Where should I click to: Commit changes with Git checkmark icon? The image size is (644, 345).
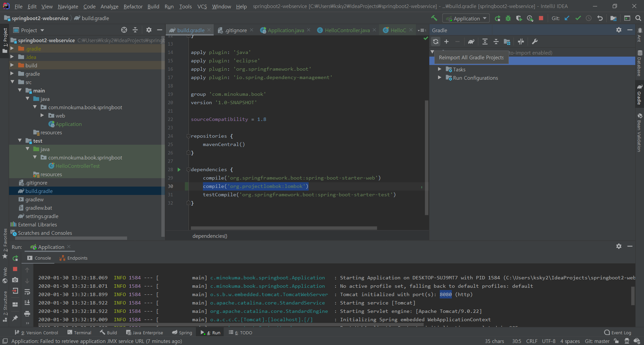pyautogui.click(x=578, y=18)
